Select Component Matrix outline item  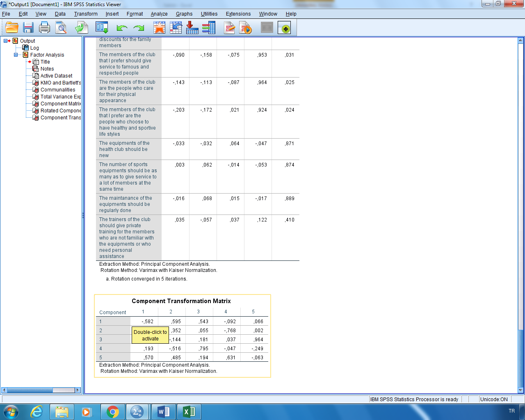click(61, 103)
